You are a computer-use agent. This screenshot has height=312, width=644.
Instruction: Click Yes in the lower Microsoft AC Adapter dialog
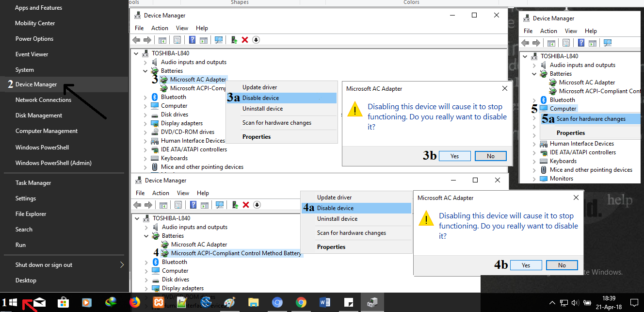point(526,265)
